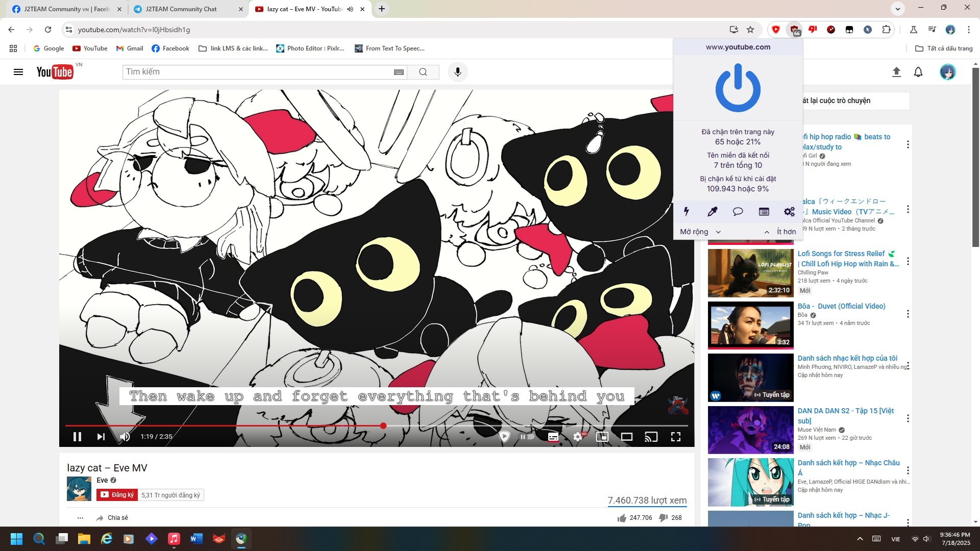Screen dimensions: 980x551
Task: Open player settings gear with HD badge
Action: [579, 437]
